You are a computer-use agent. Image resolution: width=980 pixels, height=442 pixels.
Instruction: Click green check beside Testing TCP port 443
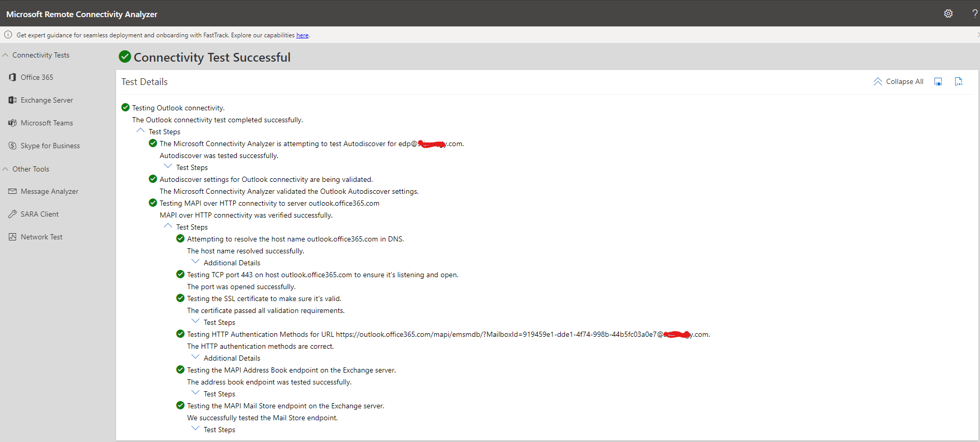180,274
